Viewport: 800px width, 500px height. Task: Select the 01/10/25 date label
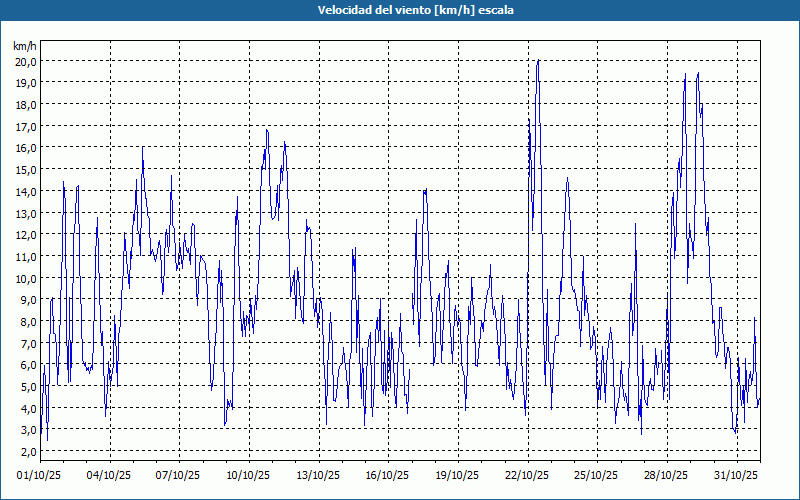pos(40,475)
